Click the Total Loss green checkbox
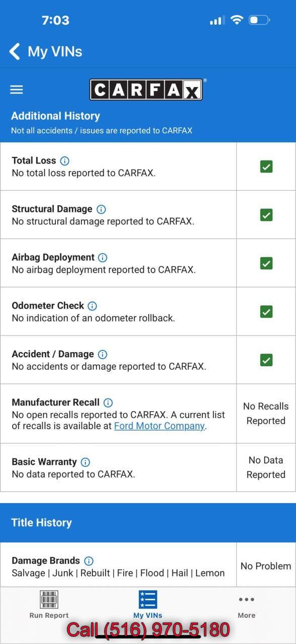Viewport: 296px width, 644px height. point(266,167)
